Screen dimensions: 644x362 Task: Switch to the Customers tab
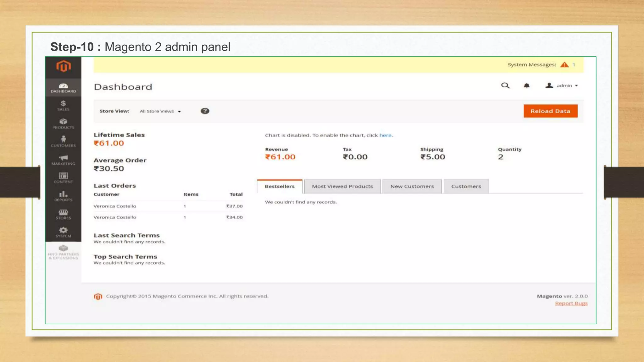(466, 186)
